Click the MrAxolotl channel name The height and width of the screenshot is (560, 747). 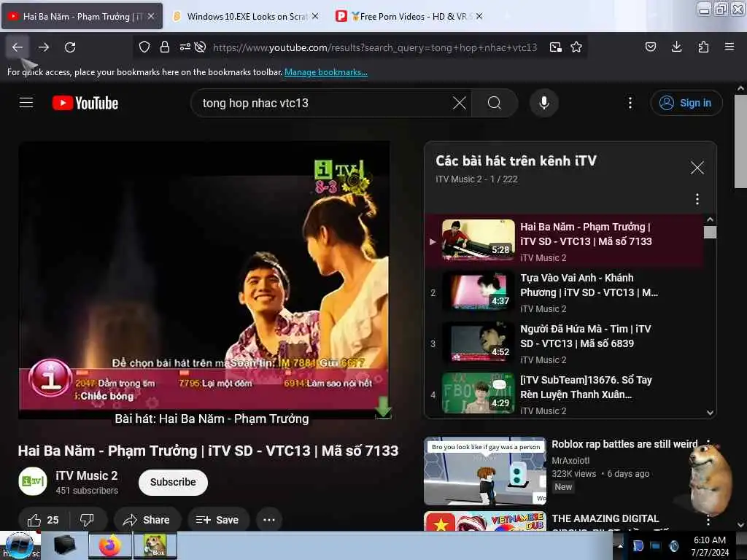(x=570, y=461)
